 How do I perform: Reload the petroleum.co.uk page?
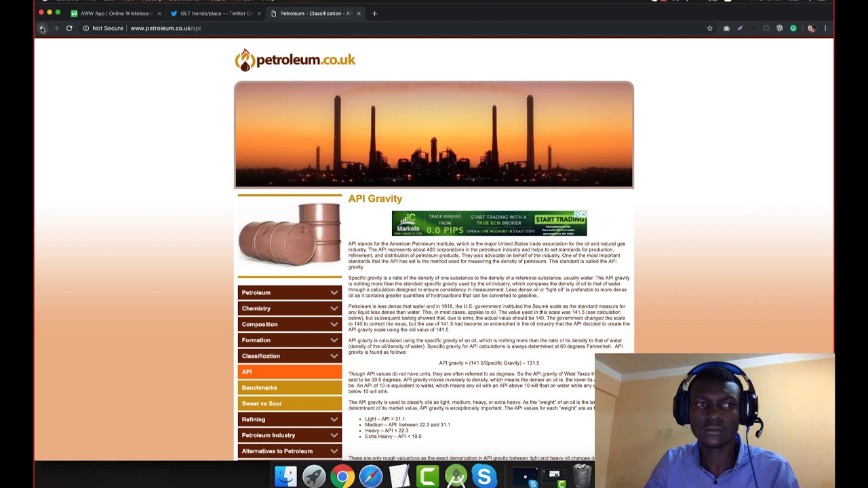pyautogui.click(x=69, y=28)
